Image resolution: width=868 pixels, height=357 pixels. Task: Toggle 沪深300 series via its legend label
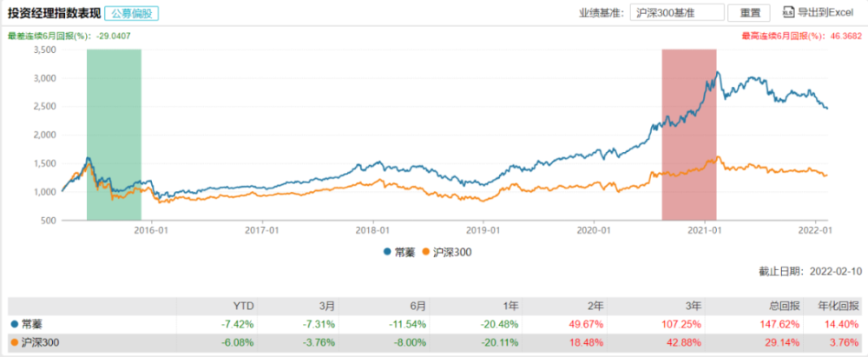pyautogui.click(x=448, y=252)
